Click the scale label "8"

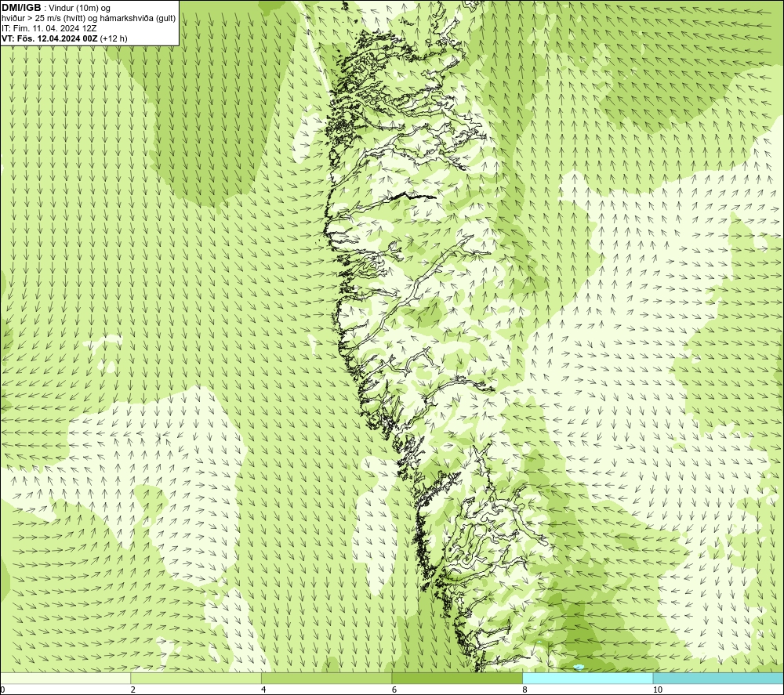[x=524, y=690]
